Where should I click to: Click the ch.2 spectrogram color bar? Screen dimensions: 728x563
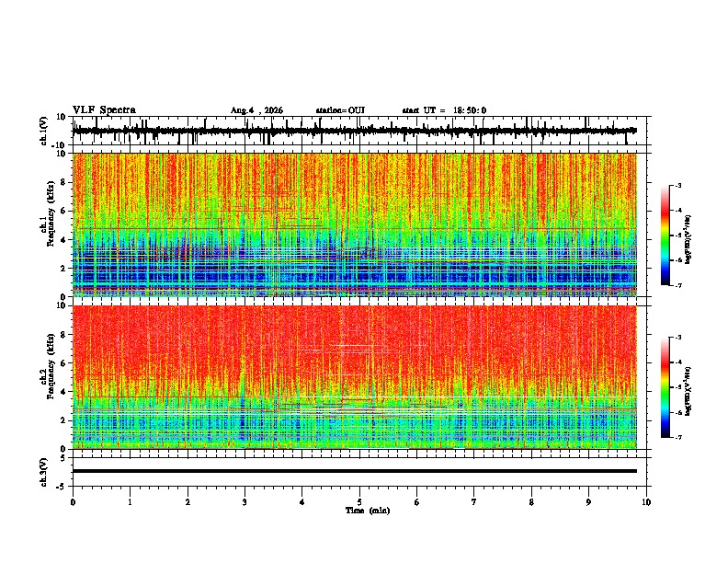click(665, 387)
